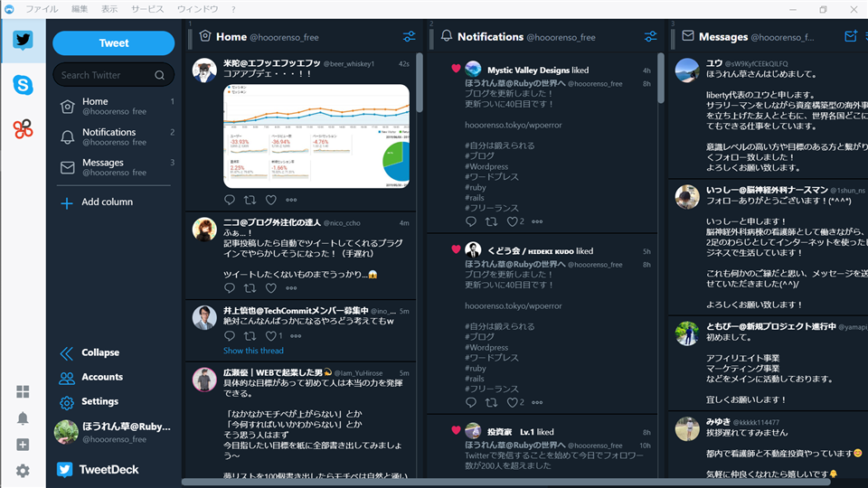Image resolution: width=868 pixels, height=488 pixels.
Task: Click the bell icon in left app sidebar
Action: 23,418
